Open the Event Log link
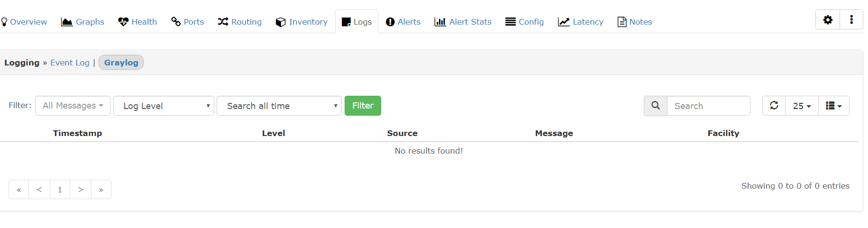This screenshot has height=228, width=868. tap(70, 63)
